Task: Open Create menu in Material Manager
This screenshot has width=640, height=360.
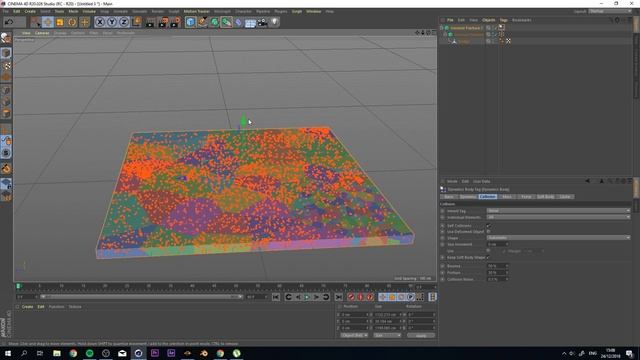Action: 27,307
